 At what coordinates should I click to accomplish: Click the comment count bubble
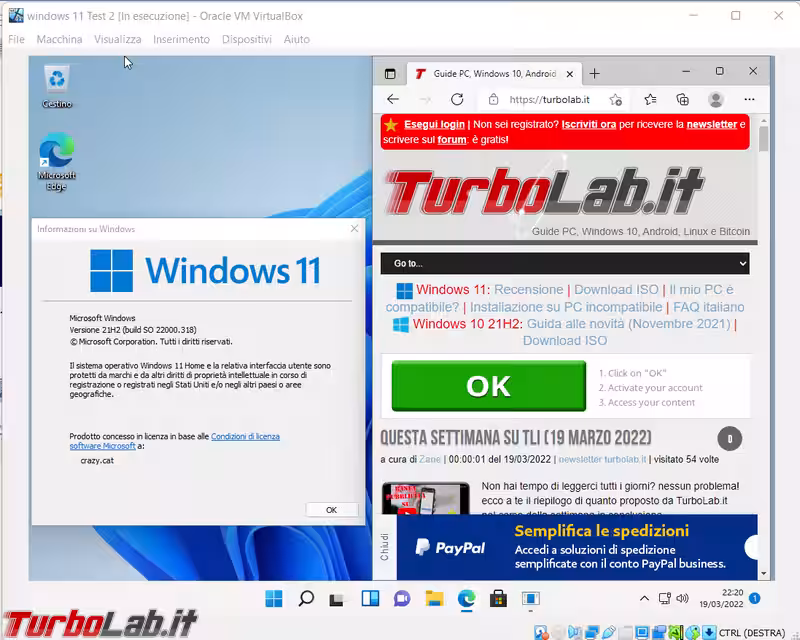pyautogui.click(x=730, y=438)
